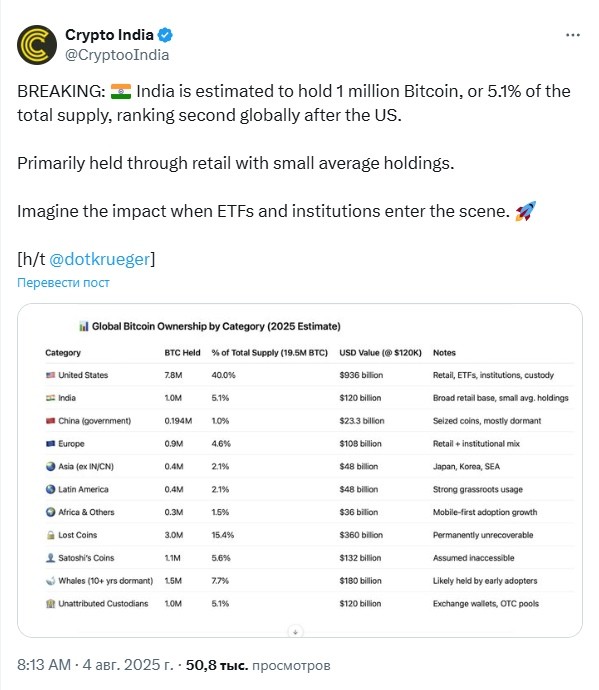
Task: Click the bank icon beside Unattributed Custodians
Action: click(51, 604)
